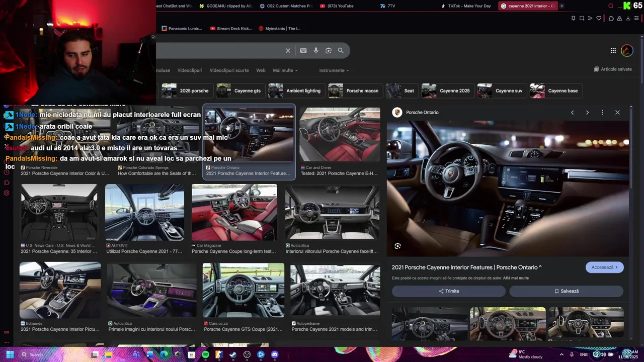Click the magnifier search submit icon
This screenshot has height=362, width=644.
click(x=341, y=50)
